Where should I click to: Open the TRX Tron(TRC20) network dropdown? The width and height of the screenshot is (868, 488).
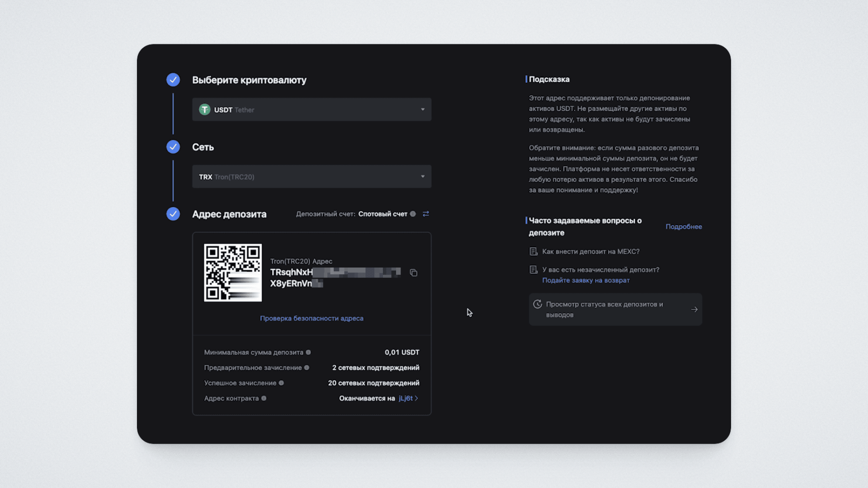[311, 177]
